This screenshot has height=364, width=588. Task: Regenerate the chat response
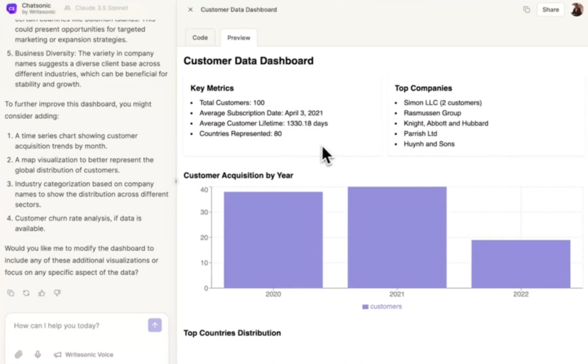(x=26, y=293)
